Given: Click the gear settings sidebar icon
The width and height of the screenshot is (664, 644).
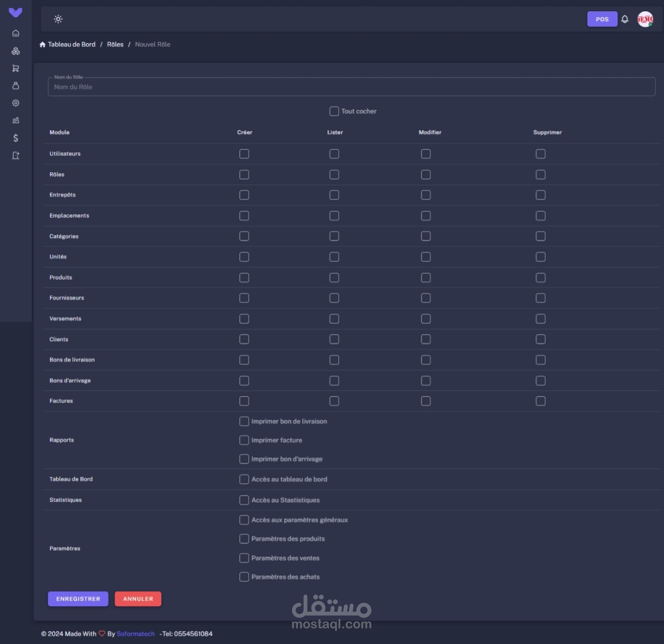Looking at the screenshot, I should [x=16, y=103].
